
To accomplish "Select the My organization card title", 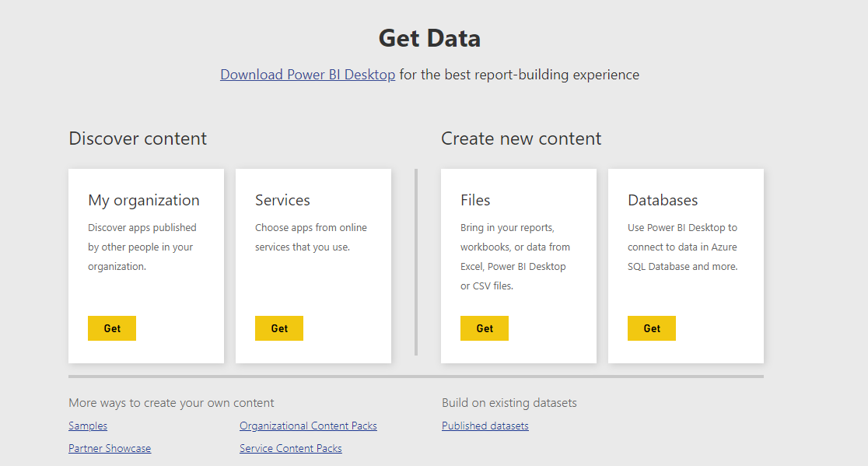I will (144, 200).
